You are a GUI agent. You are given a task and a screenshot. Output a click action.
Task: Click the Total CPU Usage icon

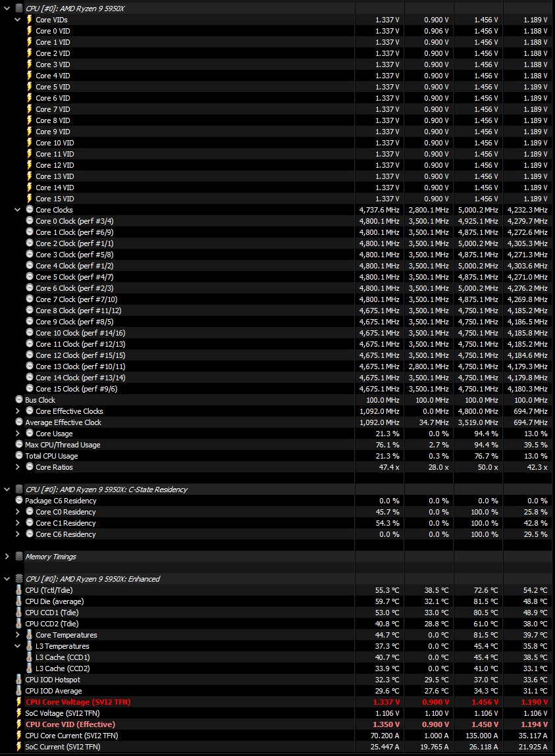19,455
